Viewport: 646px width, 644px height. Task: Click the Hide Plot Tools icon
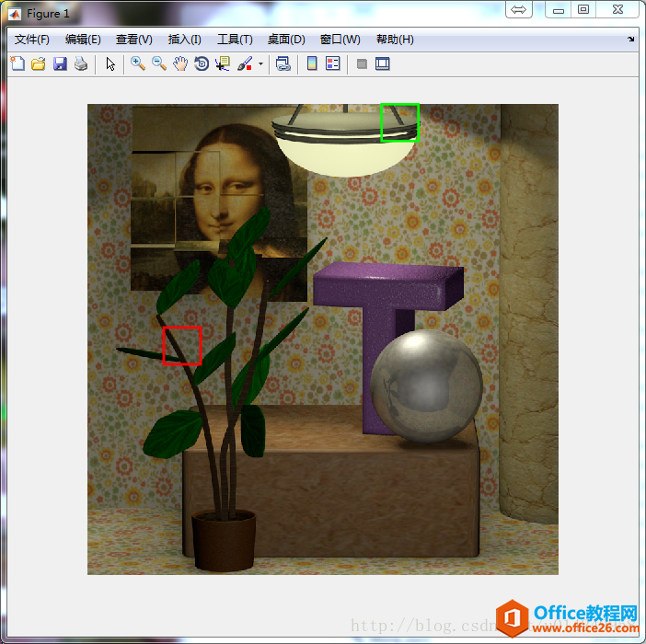[362, 63]
